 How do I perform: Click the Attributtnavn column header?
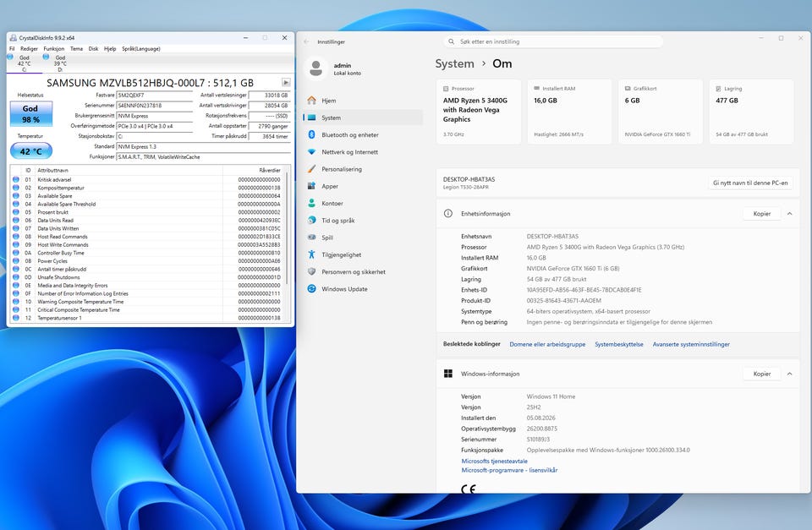pyautogui.click(x=129, y=170)
